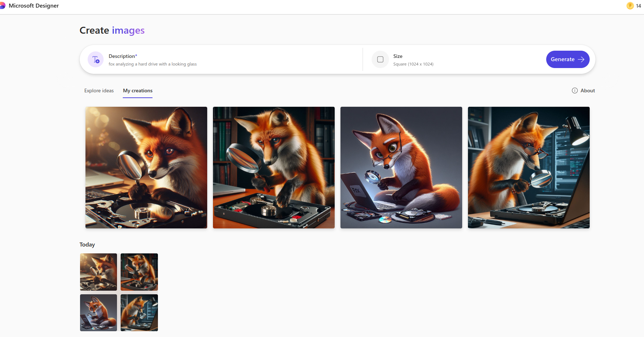Open the Size Square (1024 x 1024) selector
Image resolution: width=644 pixels, height=337 pixels.
(x=413, y=60)
